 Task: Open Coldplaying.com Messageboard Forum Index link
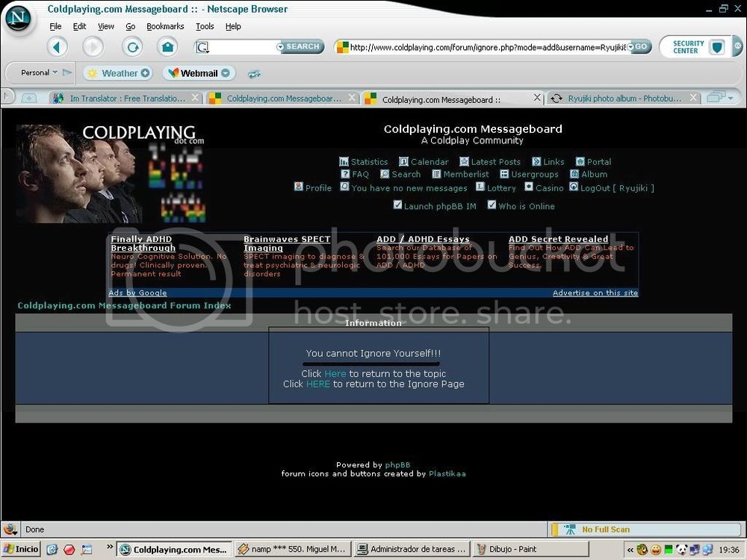coord(124,305)
